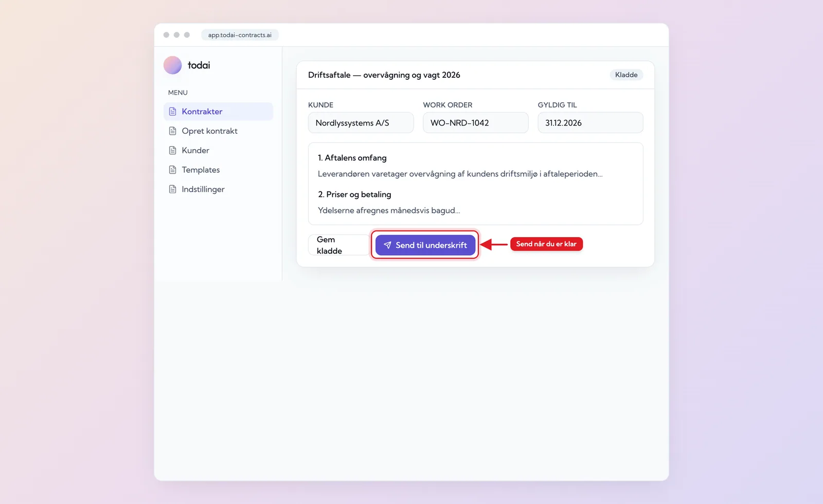
Task: Click the Indstillinger sidebar icon
Action: pyautogui.click(x=173, y=189)
